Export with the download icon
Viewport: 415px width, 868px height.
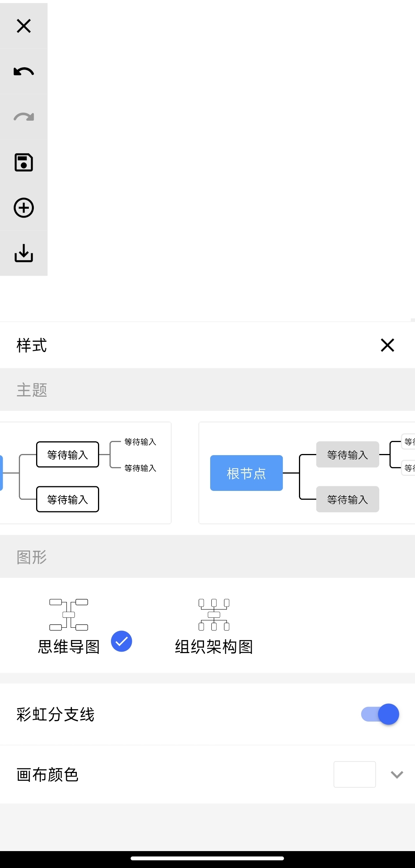pos(24,253)
